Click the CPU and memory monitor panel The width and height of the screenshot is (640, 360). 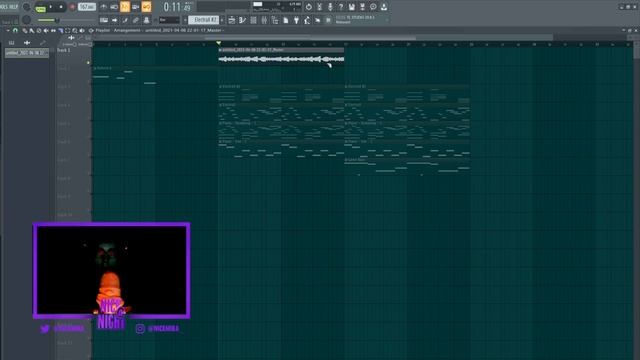point(277,7)
